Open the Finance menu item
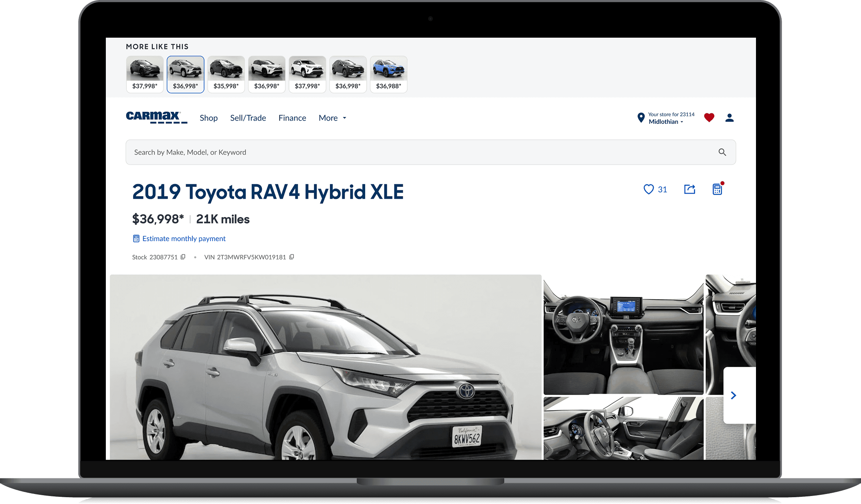 [x=292, y=118]
